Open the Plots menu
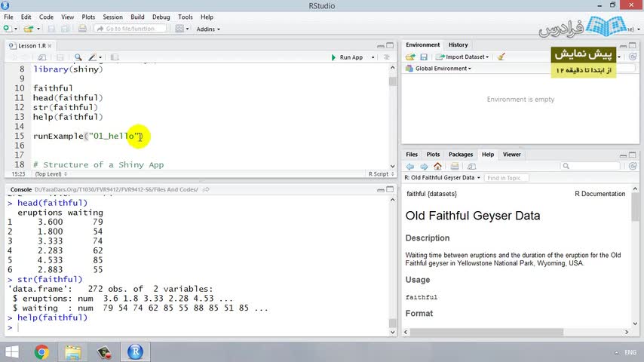The image size is (644, 362). [x=88, y=17]
